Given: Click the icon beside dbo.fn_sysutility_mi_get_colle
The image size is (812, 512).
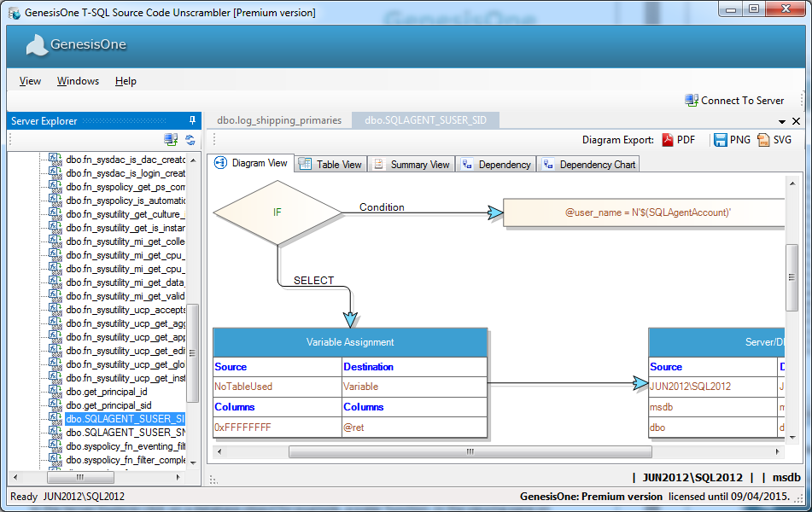Looking at the screenshot, I should click(x=55, y=241).
